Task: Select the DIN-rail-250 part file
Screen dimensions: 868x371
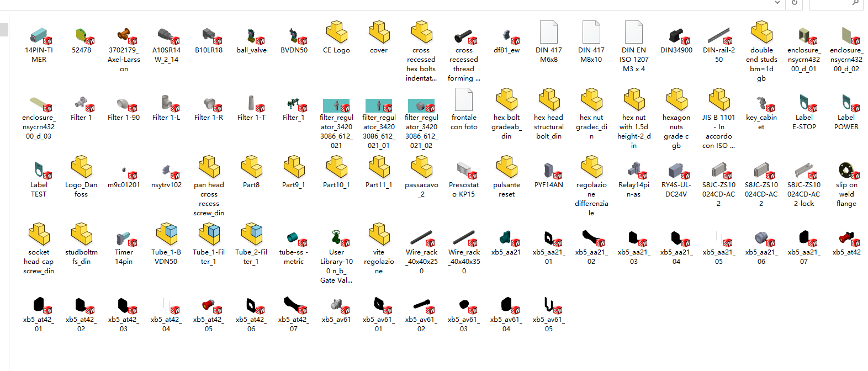Action: (x=719, y=35)
